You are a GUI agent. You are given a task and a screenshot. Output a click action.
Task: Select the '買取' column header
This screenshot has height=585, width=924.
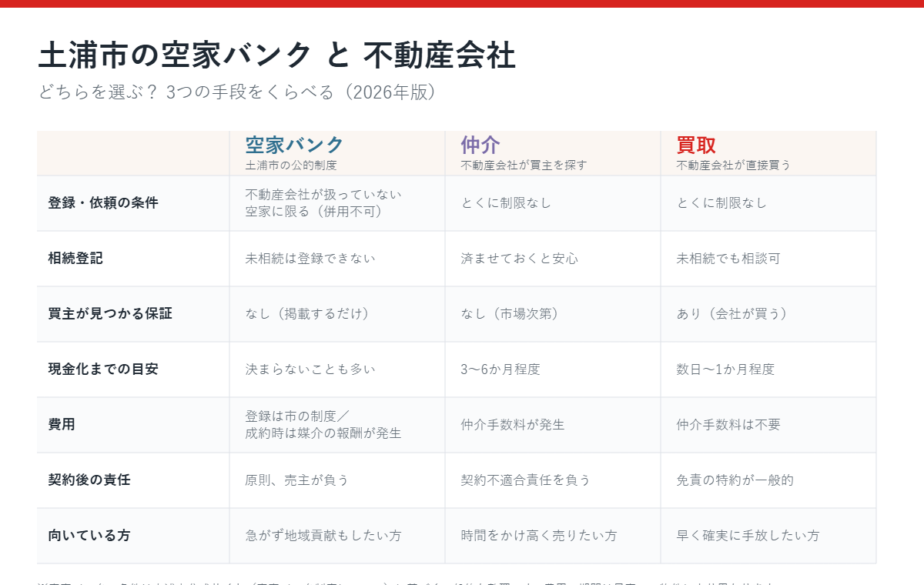696,145
